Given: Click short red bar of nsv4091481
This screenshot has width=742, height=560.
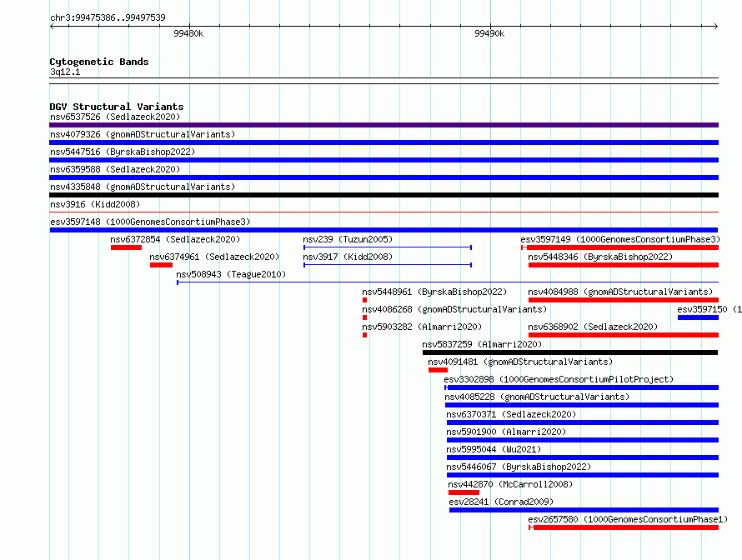Looking at the screenshot, I should 439,370.
